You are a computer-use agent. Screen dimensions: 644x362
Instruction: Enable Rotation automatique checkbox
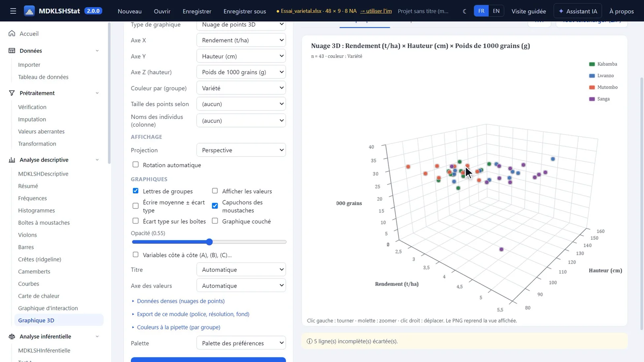tap(136, 165)
